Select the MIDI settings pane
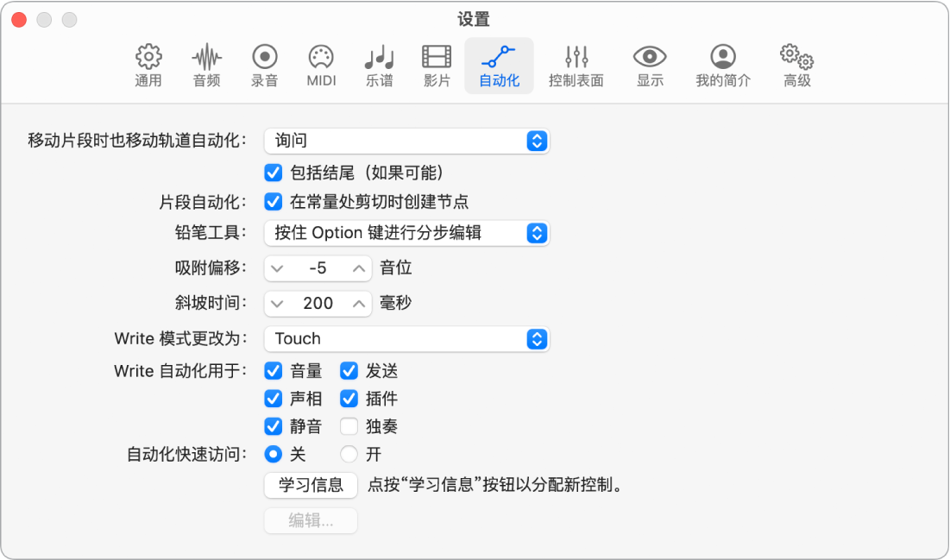Image resolution: width=950 pixels, height=560 pixels. (321, 66)
